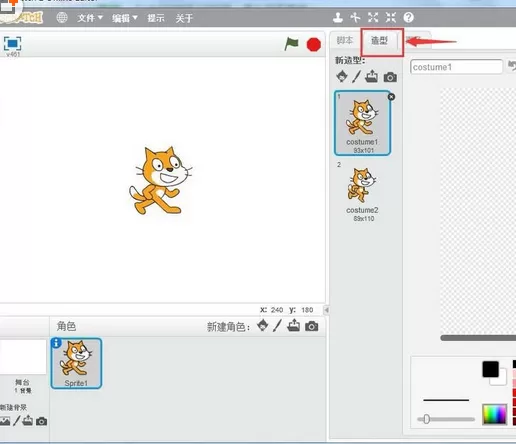516x444 pixels.
Task: Choose new sprite from library icon
Action: [263, 325]
